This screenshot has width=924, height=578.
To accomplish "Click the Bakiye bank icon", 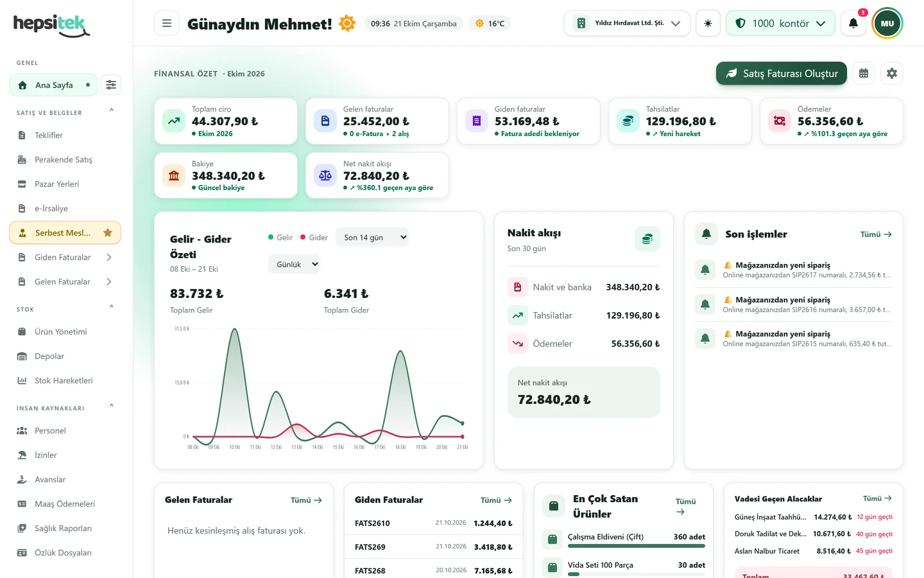I will click(x=174, y=175).
